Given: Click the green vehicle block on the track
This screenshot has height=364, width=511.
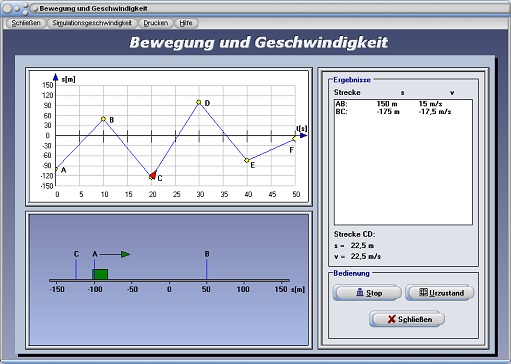Looking at the screenshot, I should [100, 274].
